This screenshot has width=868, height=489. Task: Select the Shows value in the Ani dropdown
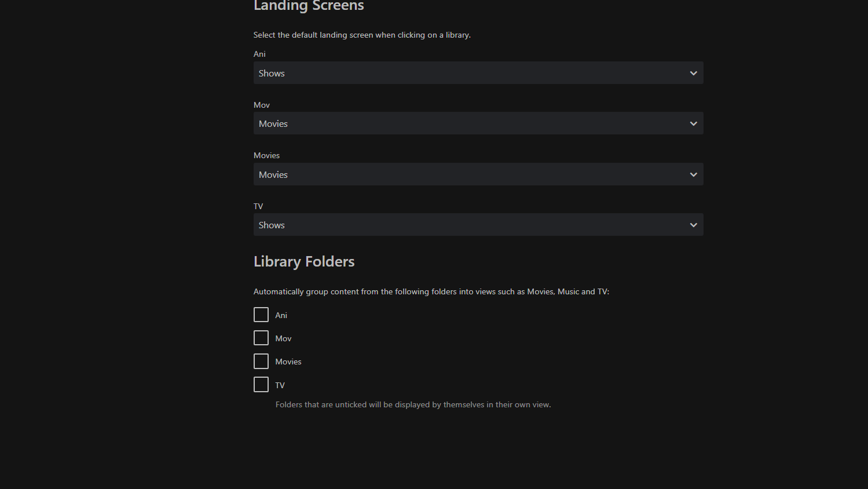272,73
